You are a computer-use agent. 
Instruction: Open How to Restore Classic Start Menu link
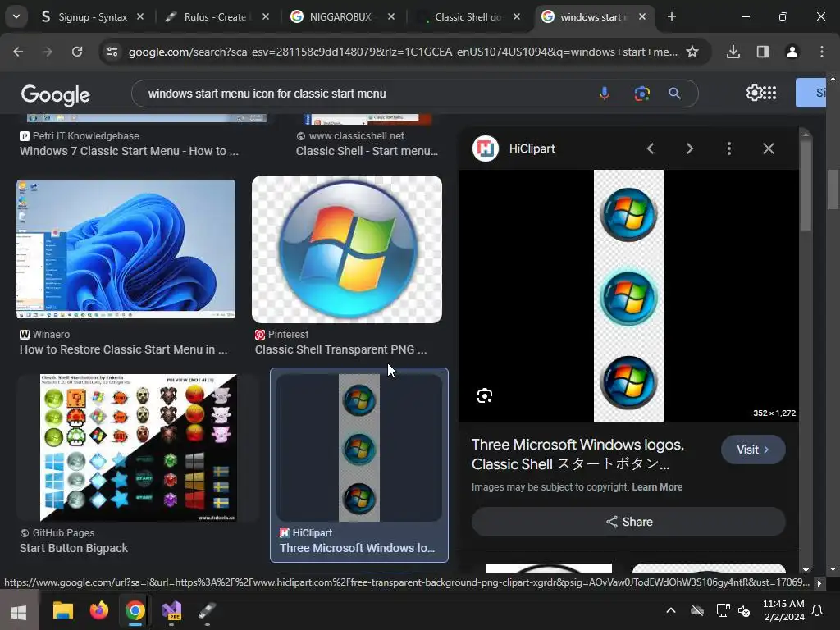pos(123,349)
